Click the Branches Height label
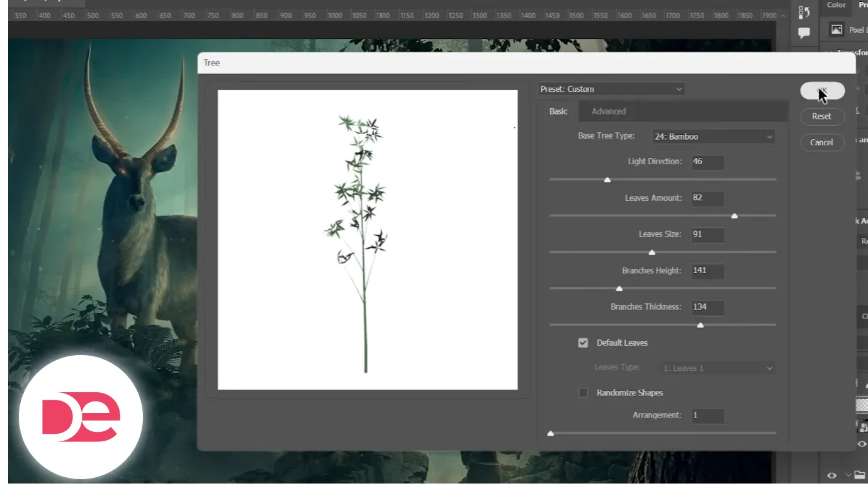Viewport: 868px width, 498px height. [x=651, y=271]
